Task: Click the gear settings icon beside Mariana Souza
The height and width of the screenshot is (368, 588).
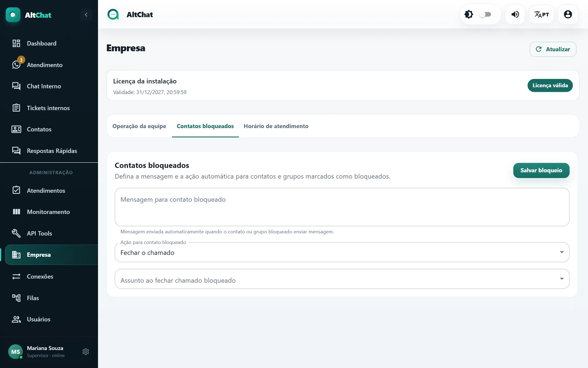Action: point(86,352)
